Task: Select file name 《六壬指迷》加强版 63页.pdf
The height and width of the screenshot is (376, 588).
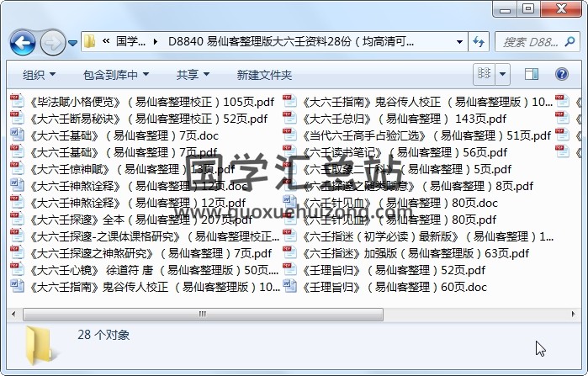Action: pyautogui.click(x=415, y=254)
